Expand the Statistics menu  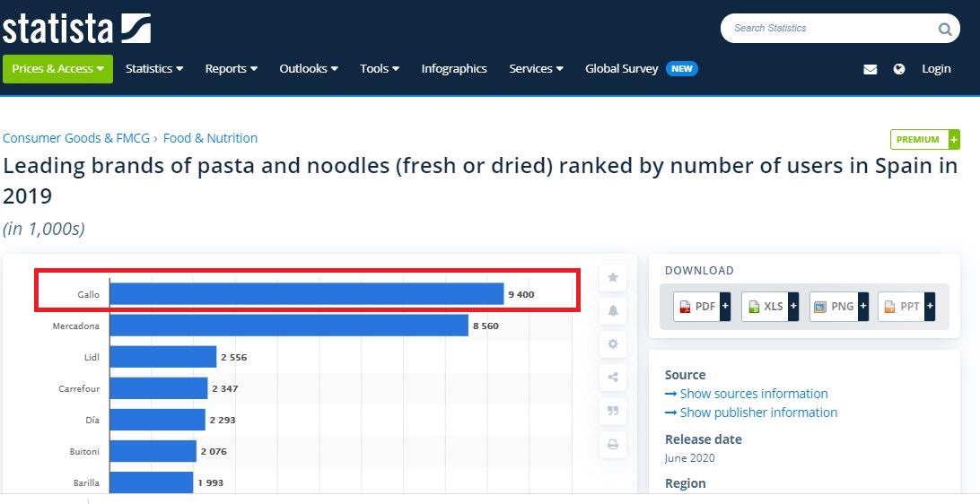pos(154,69)
